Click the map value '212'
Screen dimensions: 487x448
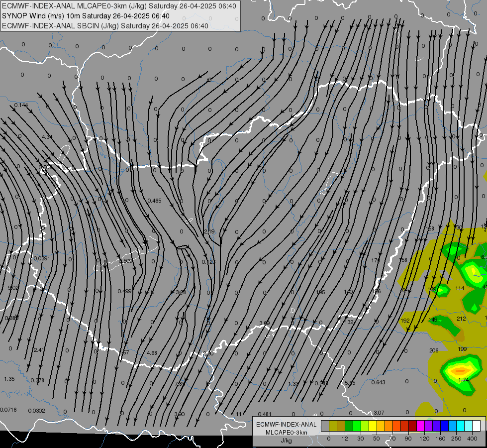461,319
